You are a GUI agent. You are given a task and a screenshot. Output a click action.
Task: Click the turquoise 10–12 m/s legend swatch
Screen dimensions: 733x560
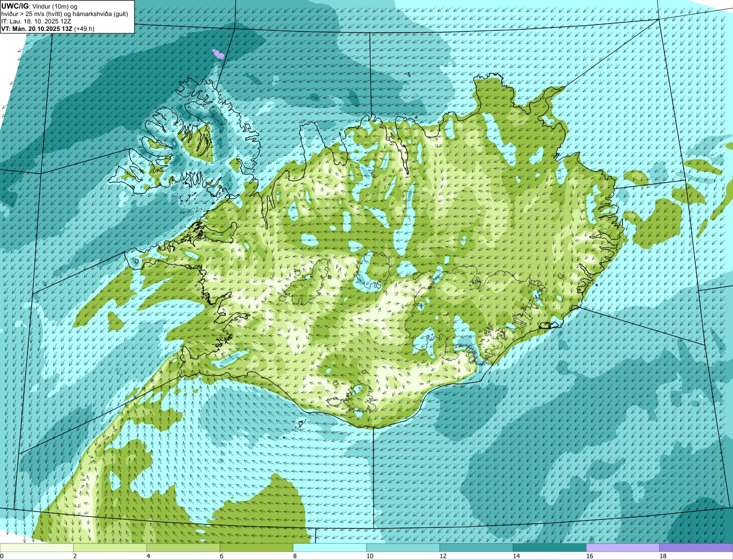click(x=403, y=547)
